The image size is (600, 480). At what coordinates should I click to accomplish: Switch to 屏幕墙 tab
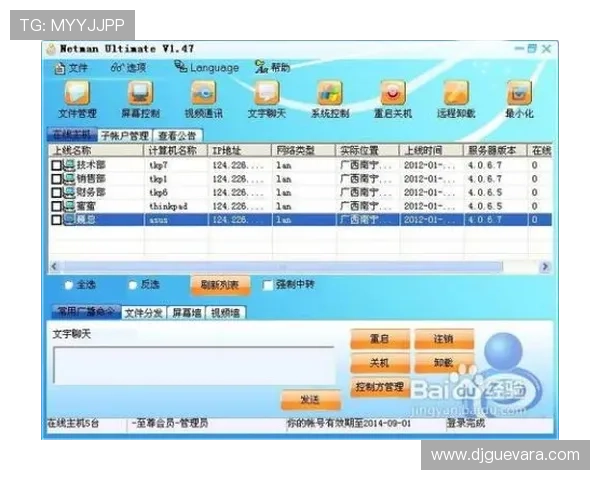pyautogui.click(x=187, y=313)
